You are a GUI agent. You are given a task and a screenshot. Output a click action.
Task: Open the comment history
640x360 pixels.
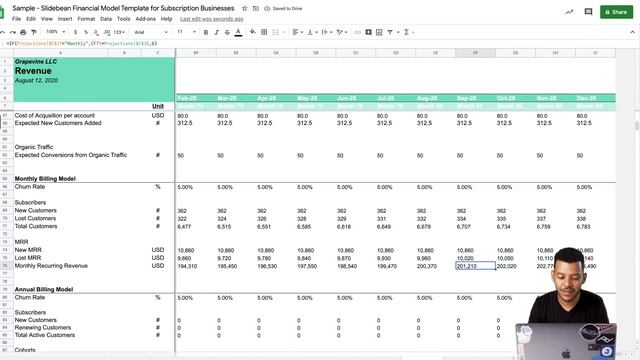click(x=588, y=12)
